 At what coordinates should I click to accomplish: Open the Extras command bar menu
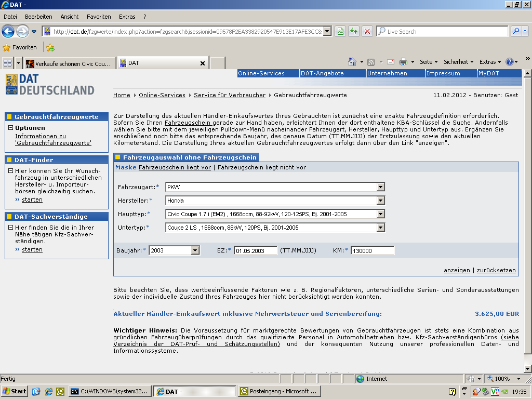[490, 62]
